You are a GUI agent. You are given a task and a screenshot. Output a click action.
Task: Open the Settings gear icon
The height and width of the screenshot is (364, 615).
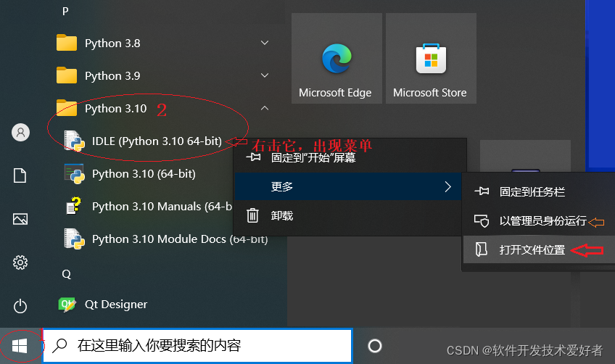coord(20,262)
